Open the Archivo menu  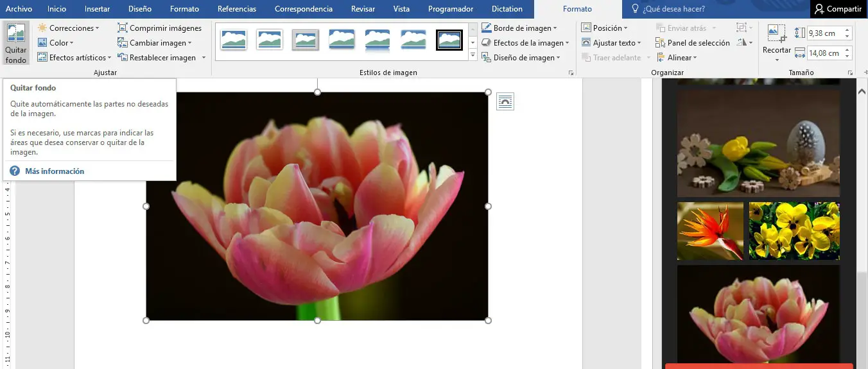[x=19, y=9]
